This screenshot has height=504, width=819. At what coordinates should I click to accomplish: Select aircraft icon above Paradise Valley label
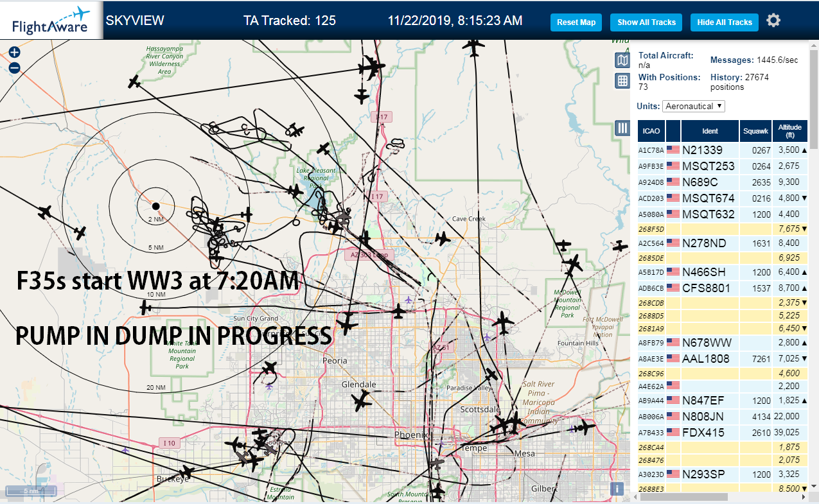[x=491, y=374]
